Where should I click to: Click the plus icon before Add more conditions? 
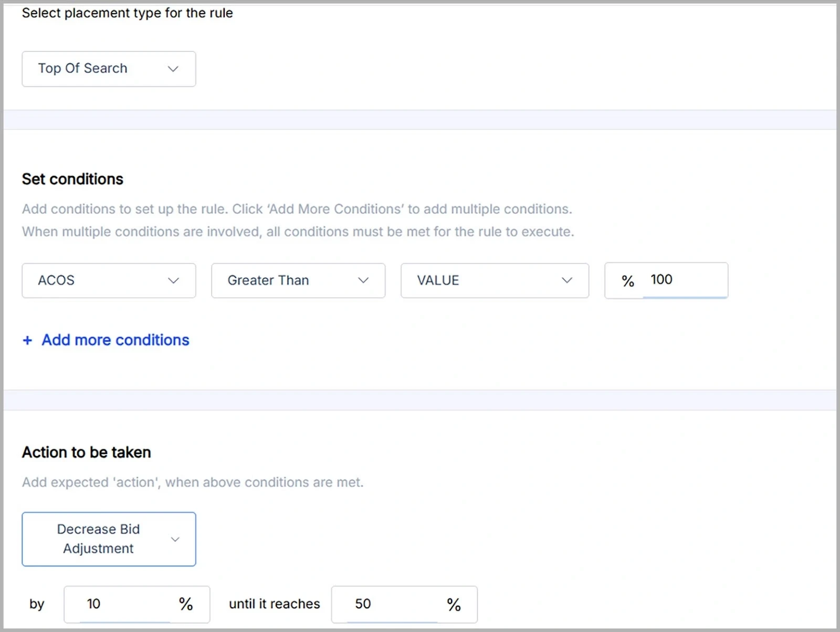[x=27, y=341]
